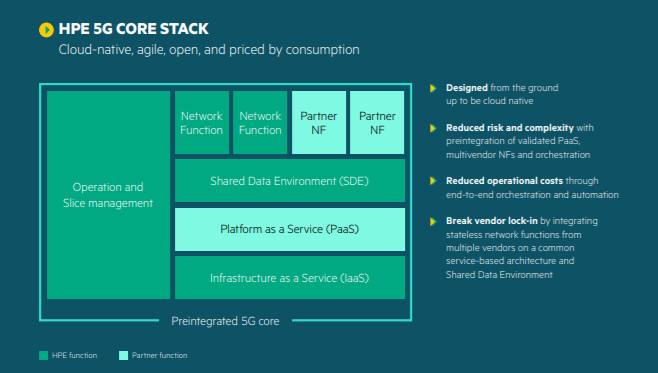Click the second Partner NF box
The width and height of the screenshot is (658, 373).
[377, 123]
